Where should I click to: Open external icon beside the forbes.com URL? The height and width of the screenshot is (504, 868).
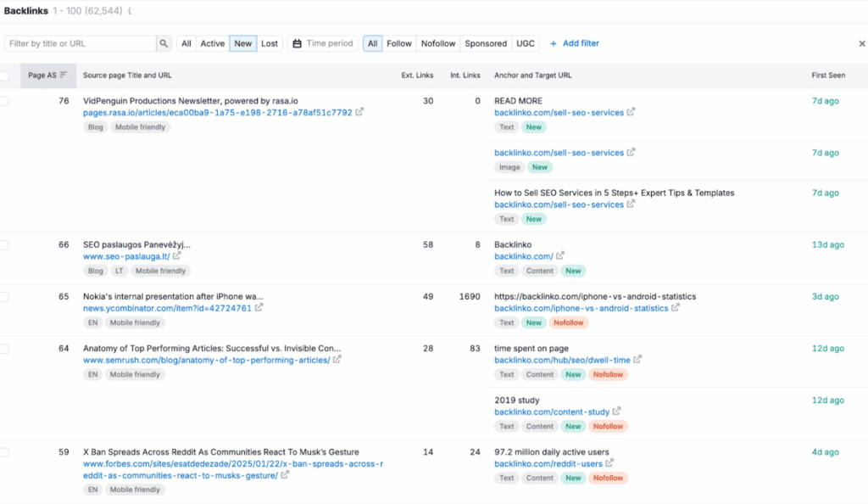point(285,474)
